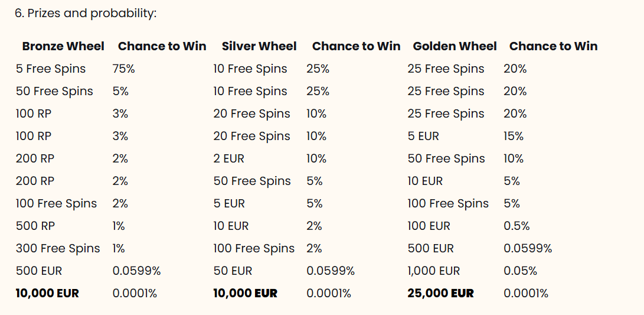Select the 25,000 EUR jackpot prize

click(440, 293)
